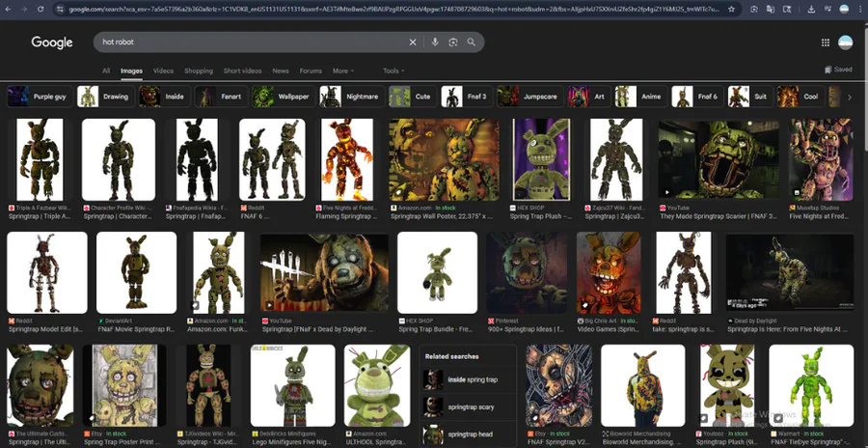Open the Walmart FNAF TieDye Springtrap image
The image size is (868, 448).
click(x=811, y=386)
